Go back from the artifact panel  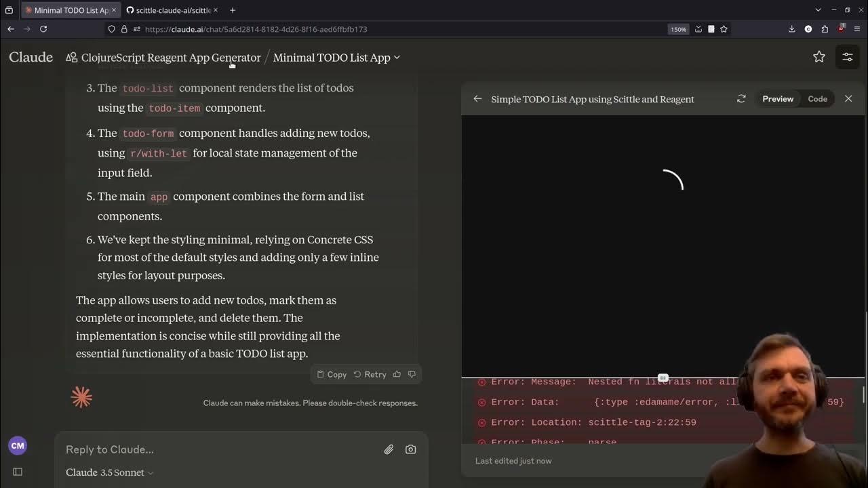point(477,99)
